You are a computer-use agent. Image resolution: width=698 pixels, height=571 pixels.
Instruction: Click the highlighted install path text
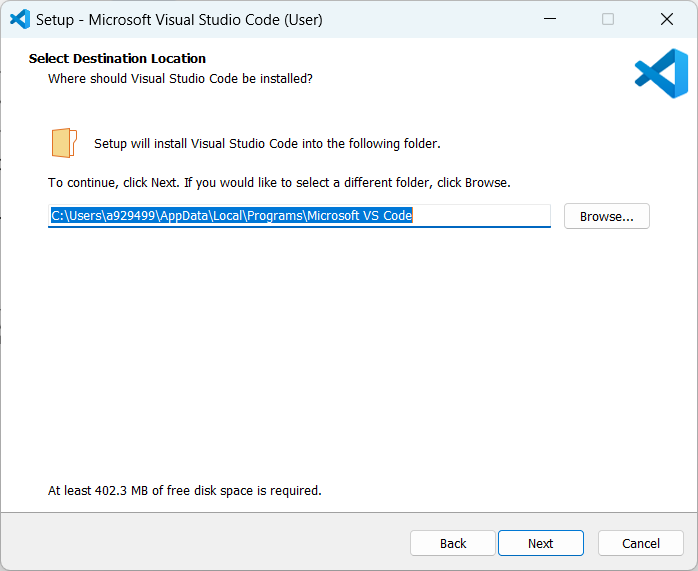point(231,215)
